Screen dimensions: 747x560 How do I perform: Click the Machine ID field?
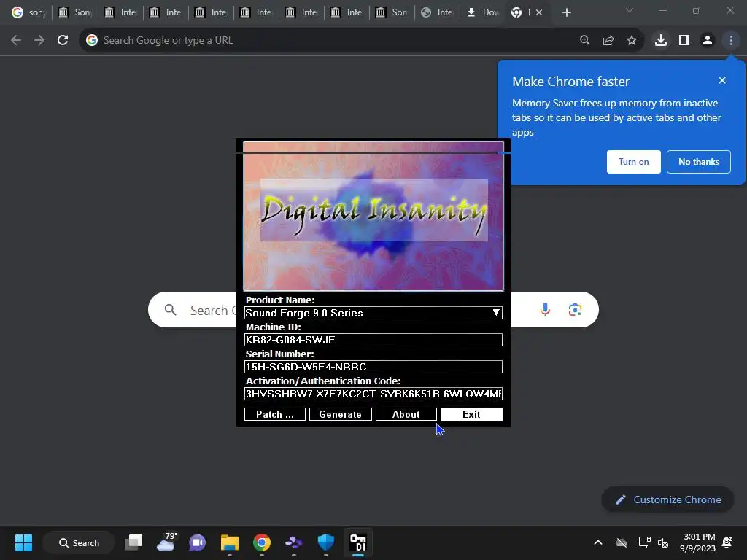(373, 340)
